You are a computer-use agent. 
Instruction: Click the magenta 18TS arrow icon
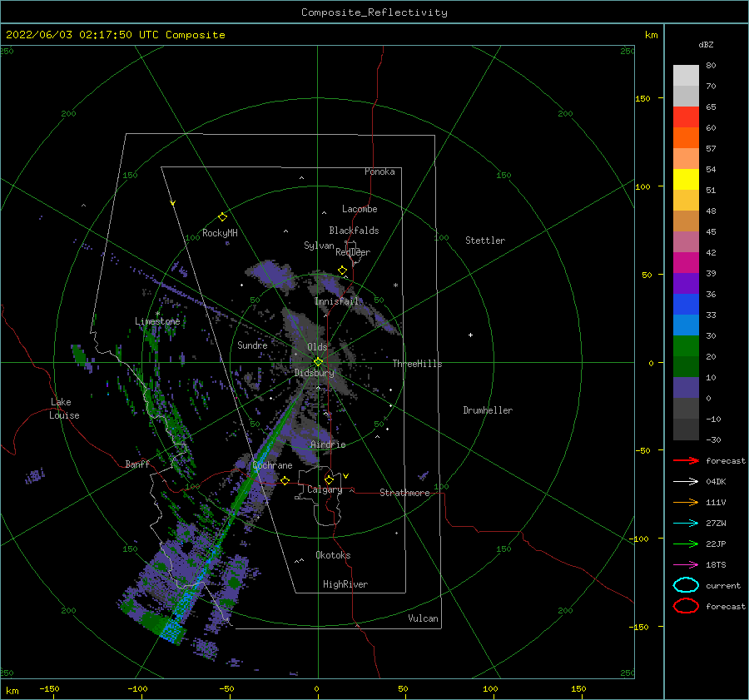686,565
